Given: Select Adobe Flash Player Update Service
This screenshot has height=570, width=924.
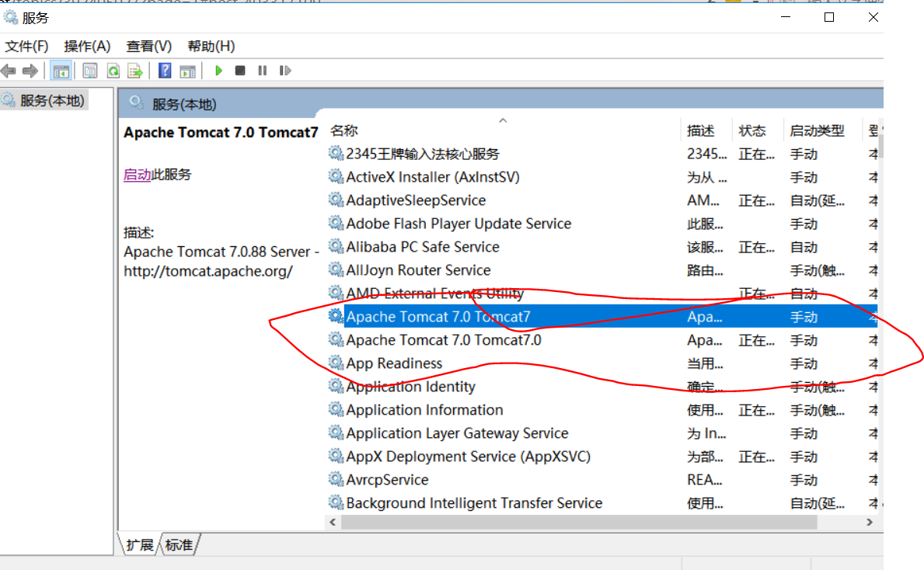Looking at the screenshot, I should (x=601, y=224).
